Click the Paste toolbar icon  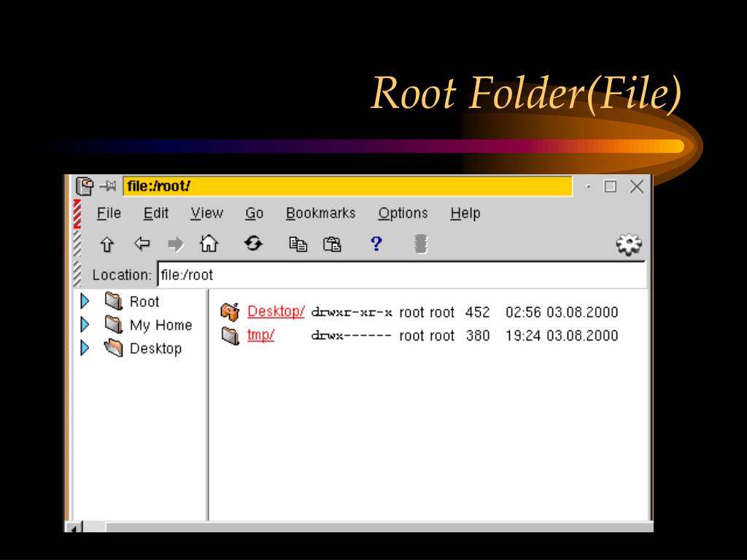tap(332, 244)
